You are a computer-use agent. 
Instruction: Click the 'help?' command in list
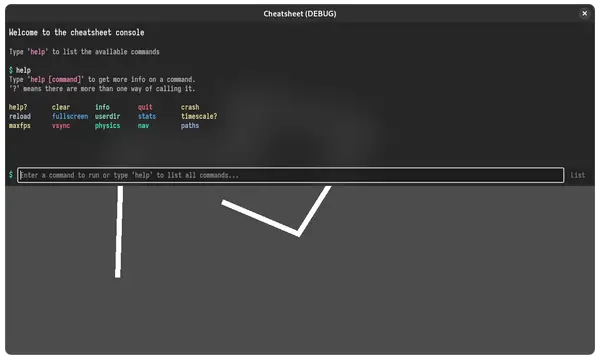click(x=18, y=107)
